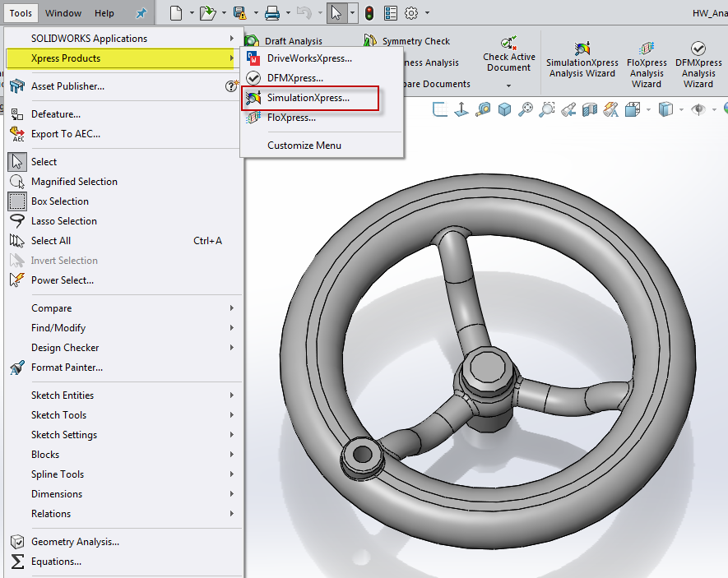Click the Hide/Show Items eye icon
728x578 pixels.
pos(698,110)
